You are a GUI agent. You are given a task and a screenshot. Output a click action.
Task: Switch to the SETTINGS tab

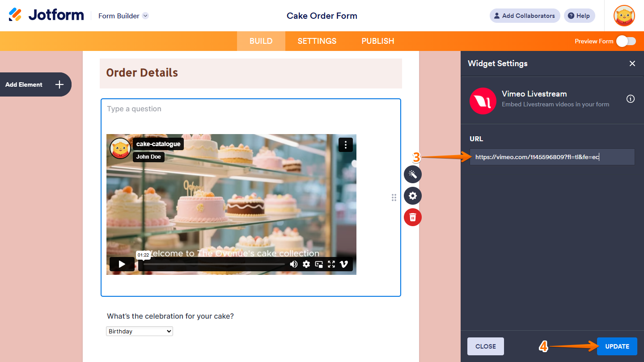point(317,41)
